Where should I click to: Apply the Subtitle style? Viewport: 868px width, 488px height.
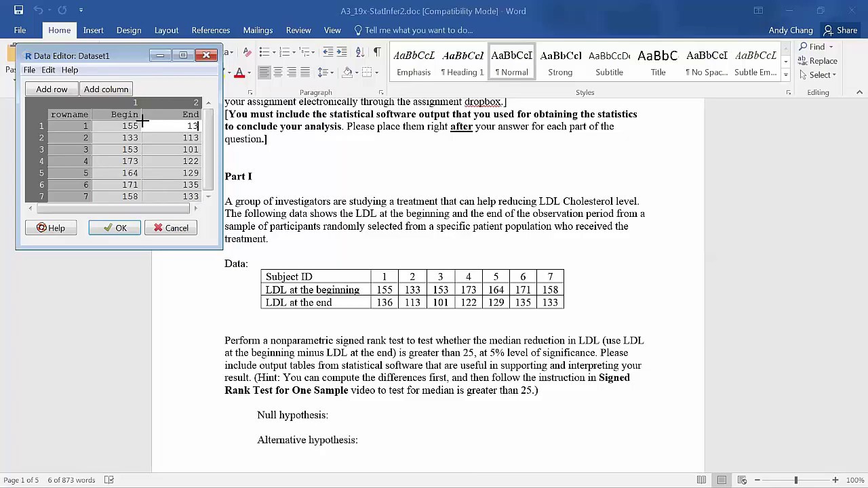coord(609,63)
